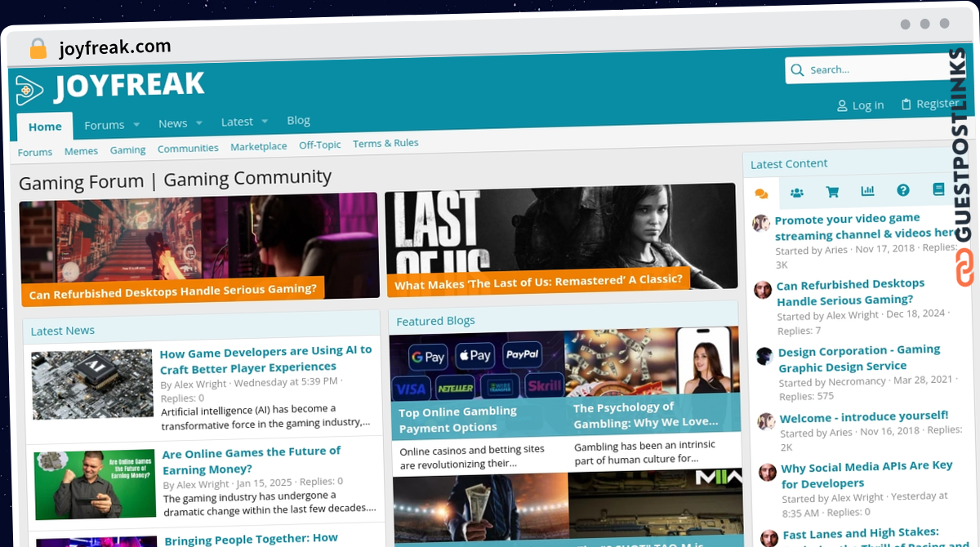The width and height of the screenshot is (980, 547).
Task: Click the padlock icon in the address bar
Action: (x=38, y=48)
